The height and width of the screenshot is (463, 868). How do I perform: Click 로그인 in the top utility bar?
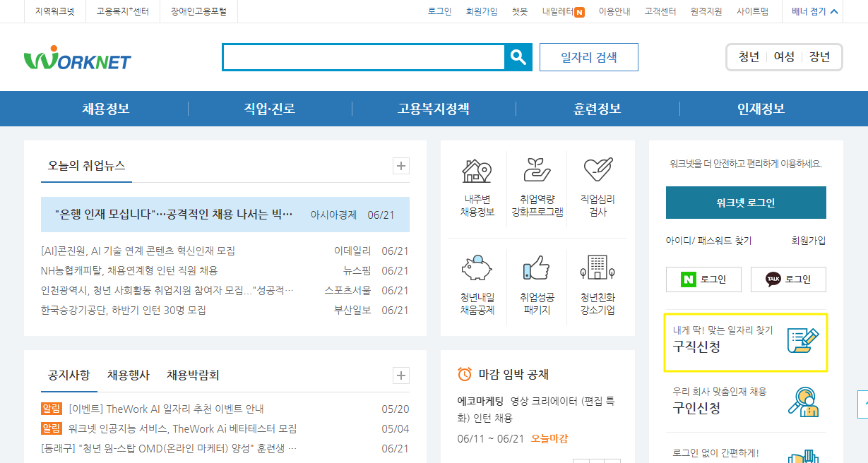[439, 12]
